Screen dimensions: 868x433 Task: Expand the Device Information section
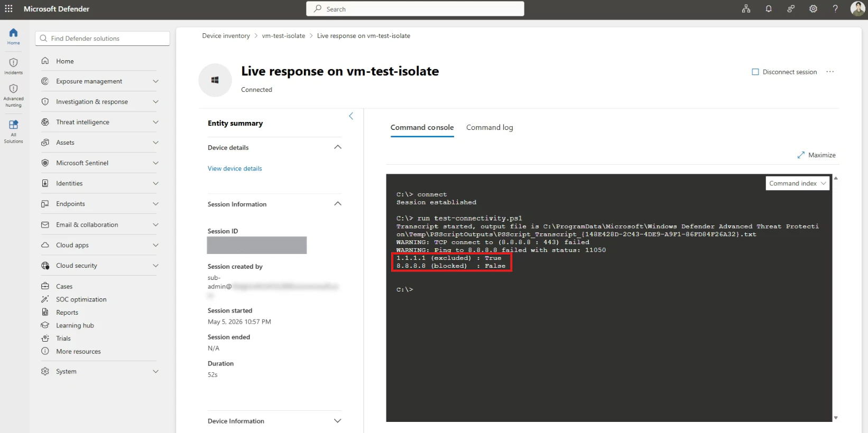[338, 421]
